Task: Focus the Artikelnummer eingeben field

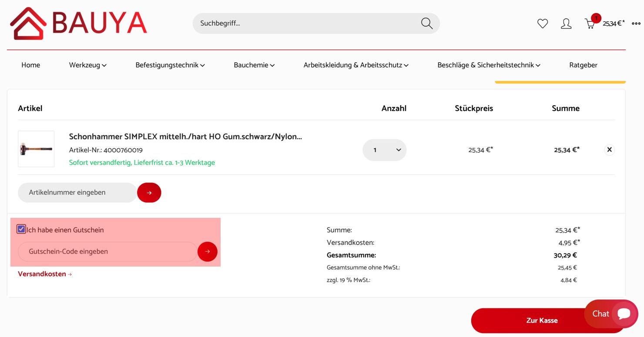Action: pos(77,193)
